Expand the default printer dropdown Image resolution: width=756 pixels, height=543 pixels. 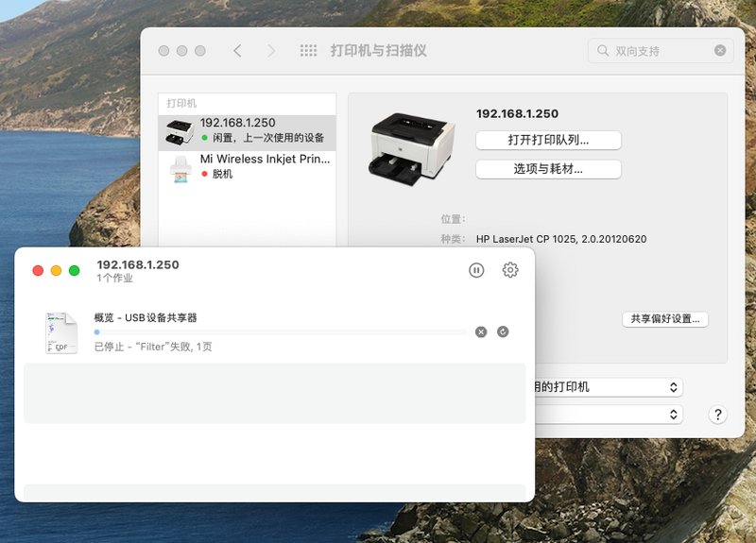click(605, 387)
